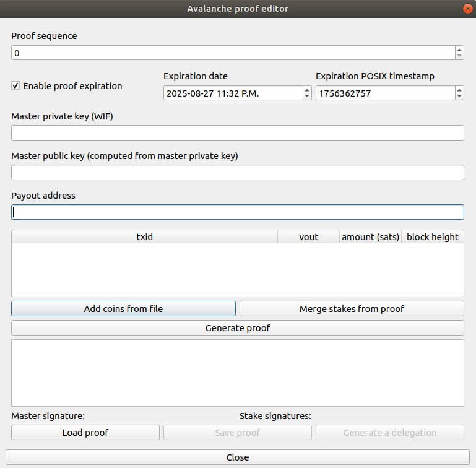This screenshot has height=468, width=476.
Task: Sort by the txid column header
Action: [x=144, y=236]
